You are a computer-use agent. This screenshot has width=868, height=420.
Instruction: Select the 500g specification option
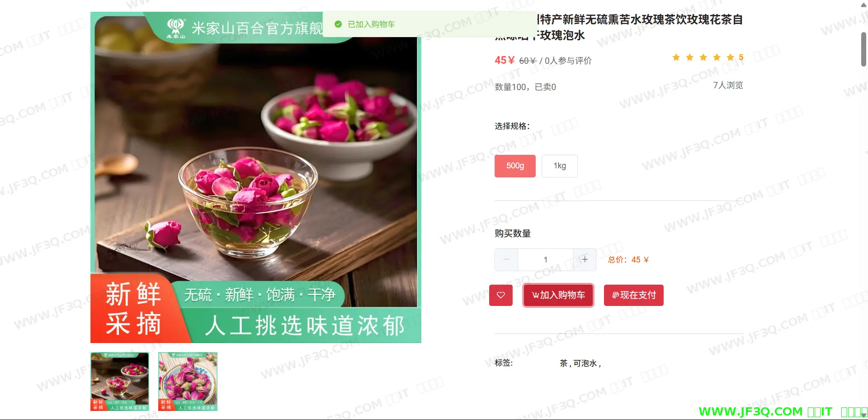coord(515,166)
